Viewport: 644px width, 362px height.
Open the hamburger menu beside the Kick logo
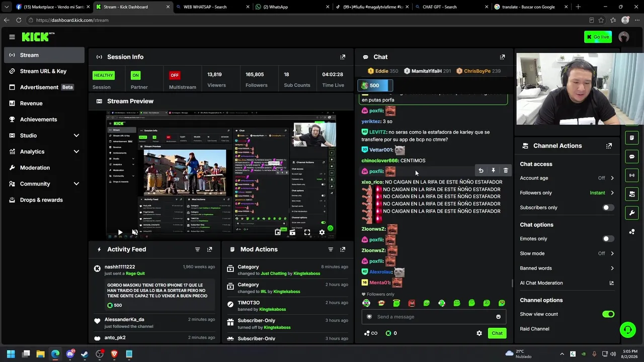pyautogui.click(x=12, y=37)
